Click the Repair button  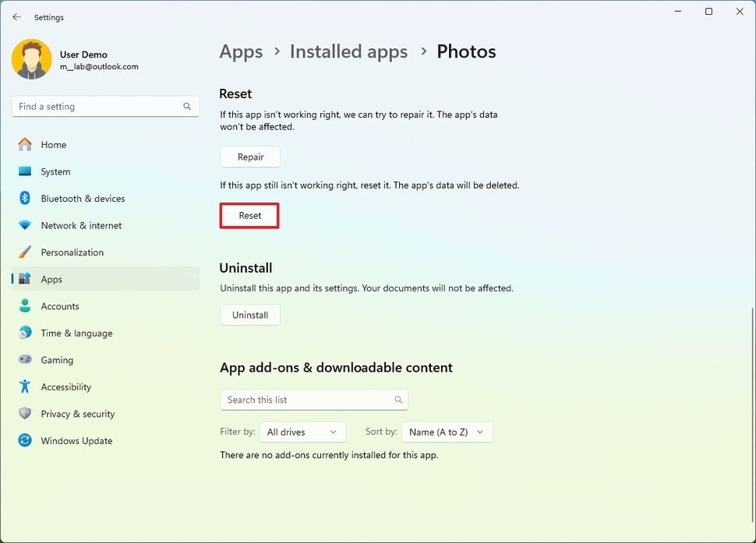(250, 157)
